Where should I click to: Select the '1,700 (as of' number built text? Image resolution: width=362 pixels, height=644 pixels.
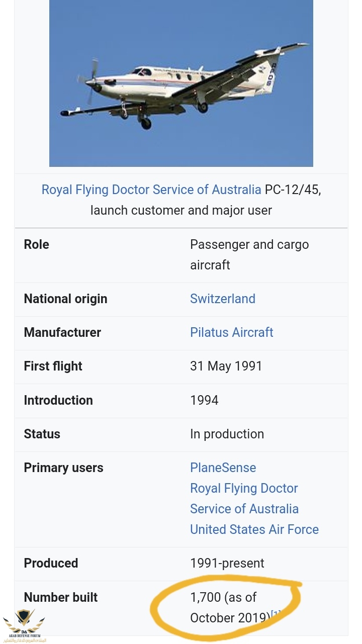coord(223,597)
